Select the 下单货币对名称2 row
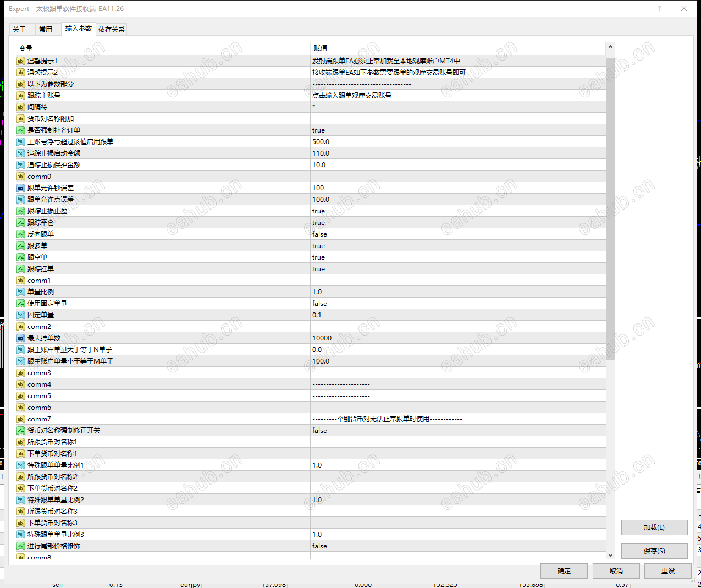The image size is (701, 588). click(311, 488)
